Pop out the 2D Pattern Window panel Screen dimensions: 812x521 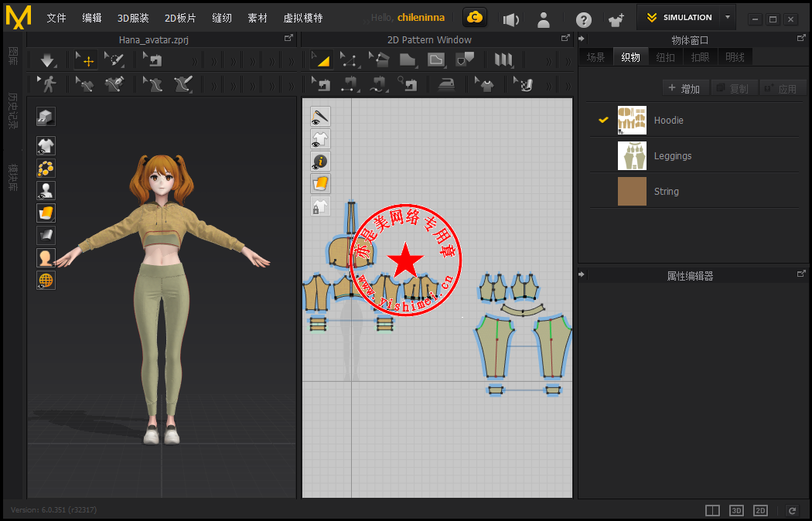565,38
